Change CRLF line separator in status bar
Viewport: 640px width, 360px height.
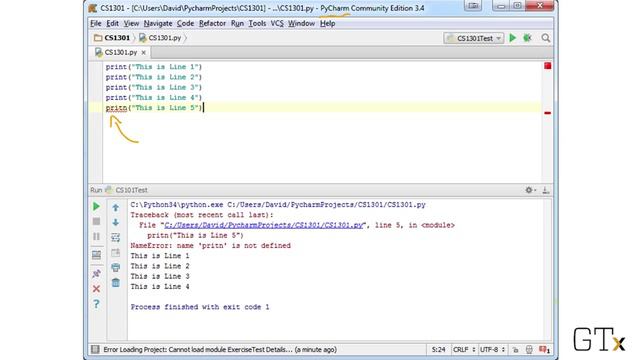coord(464,350)
